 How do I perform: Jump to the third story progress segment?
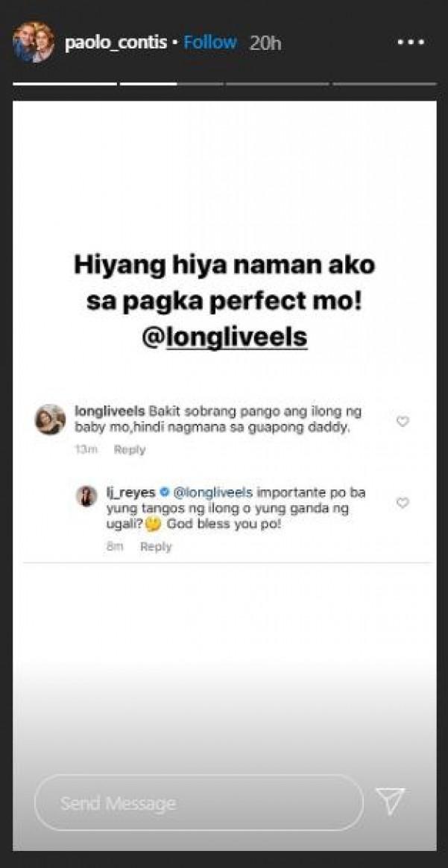click(x=201, y=83)
